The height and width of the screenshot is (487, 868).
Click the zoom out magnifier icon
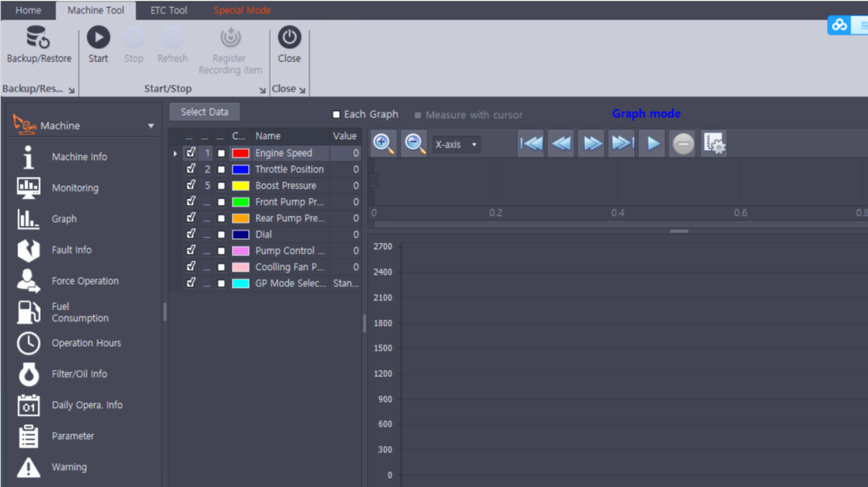pyautogui.click(x=415, y=144)
